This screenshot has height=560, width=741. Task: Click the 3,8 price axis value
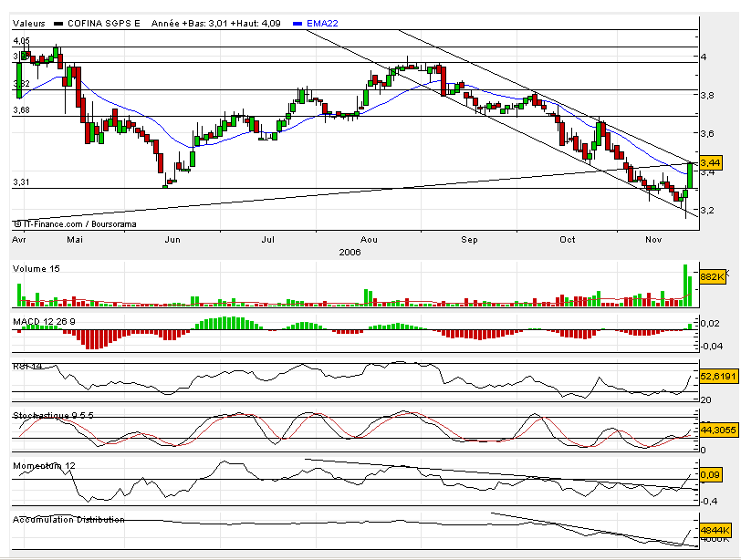[707, 95]
